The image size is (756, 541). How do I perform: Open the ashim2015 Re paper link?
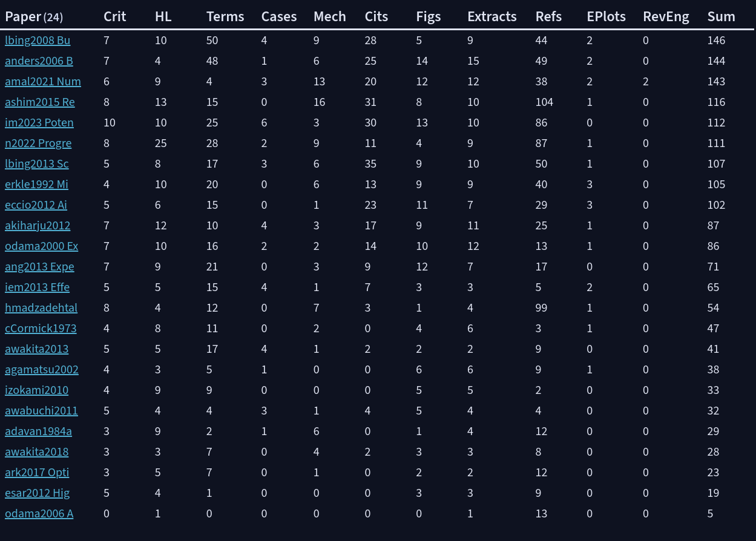[40, 102]
